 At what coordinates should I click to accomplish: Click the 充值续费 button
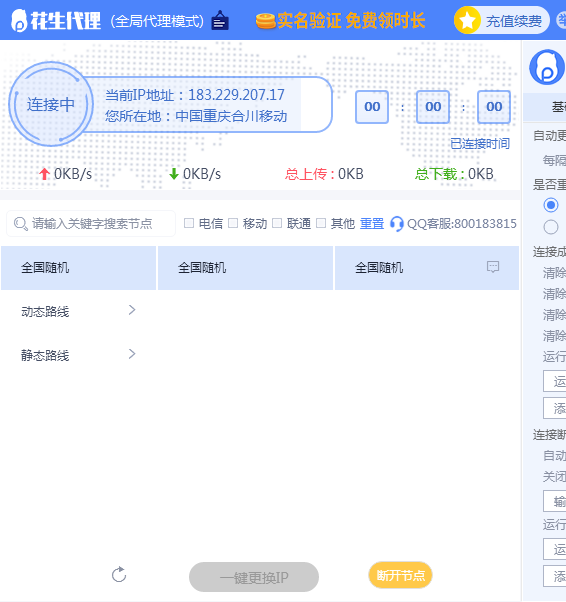502,21
